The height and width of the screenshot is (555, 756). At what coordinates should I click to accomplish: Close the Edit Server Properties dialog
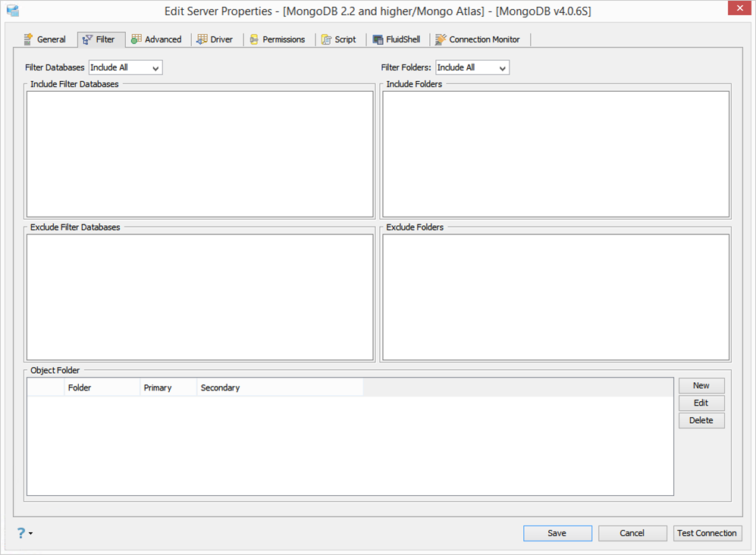739,8
